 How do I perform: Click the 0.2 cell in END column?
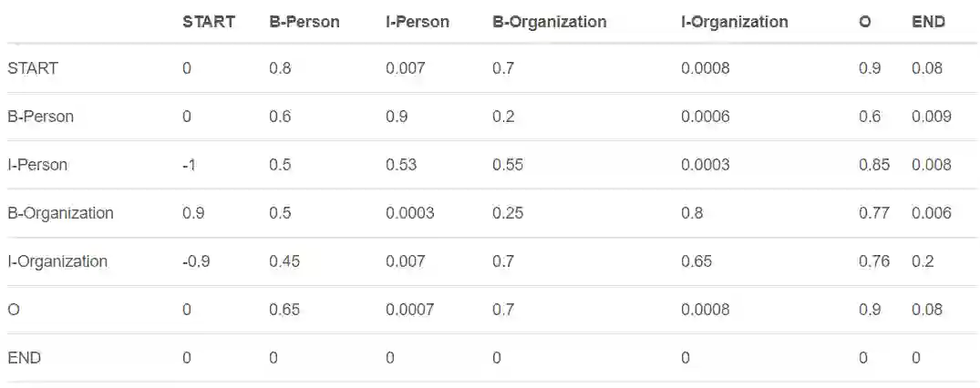[x=923, y=261]
